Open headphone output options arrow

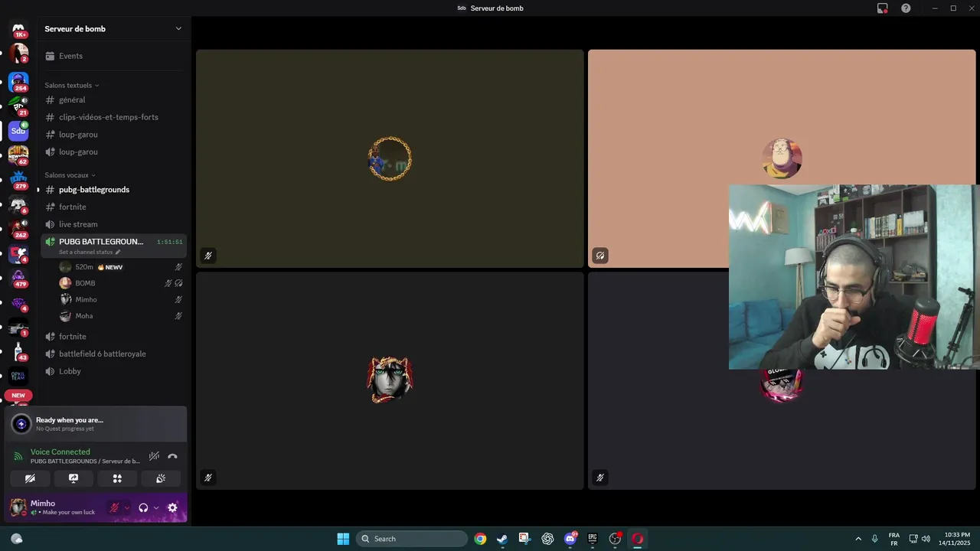click(156, 507)
